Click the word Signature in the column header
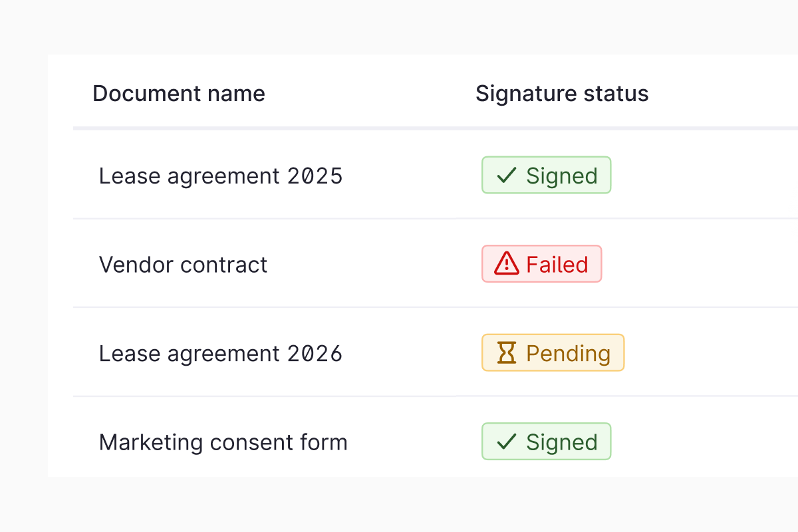Image resolution: width=798 pixels, height=532 pixels. (x=525, y=94)
